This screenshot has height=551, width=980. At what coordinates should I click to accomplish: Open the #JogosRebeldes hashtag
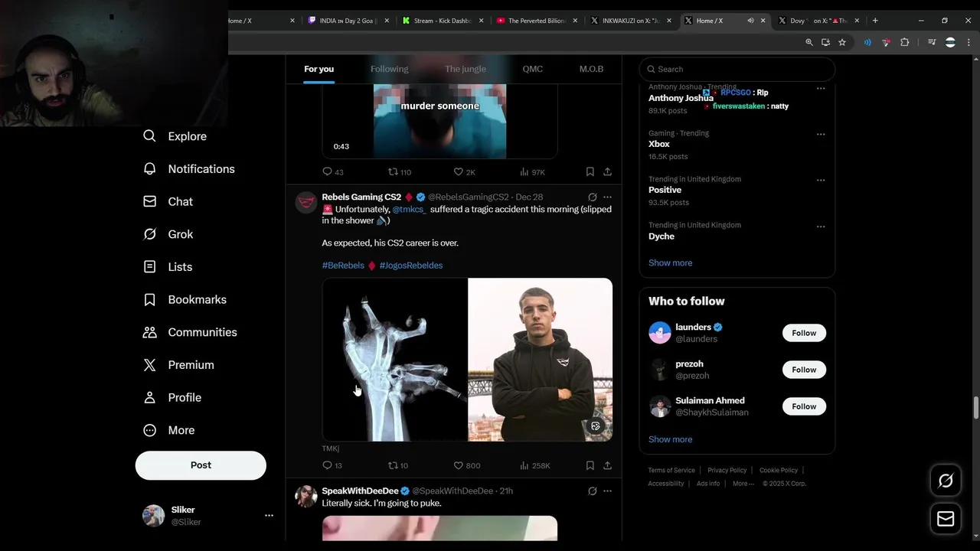tap(411, 266)
